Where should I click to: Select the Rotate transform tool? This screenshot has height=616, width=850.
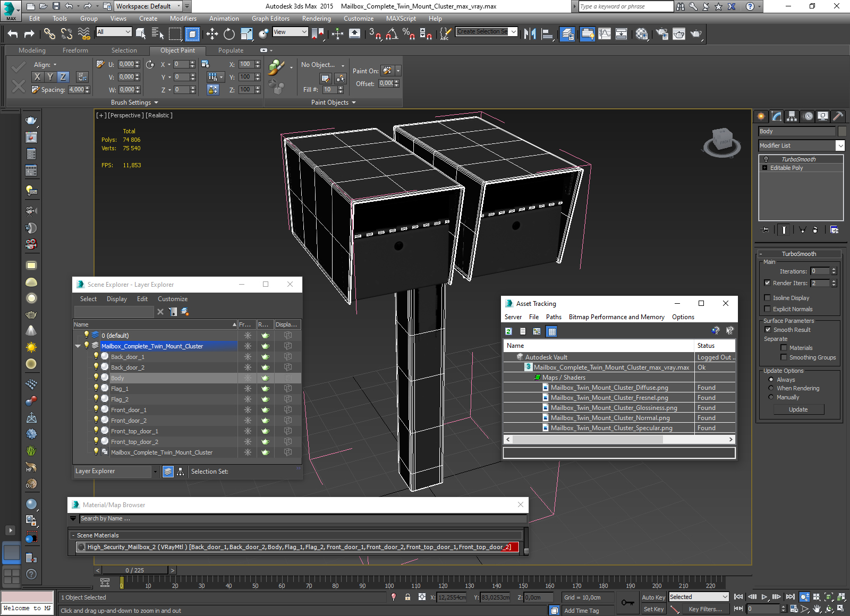(x=229, y=34)
